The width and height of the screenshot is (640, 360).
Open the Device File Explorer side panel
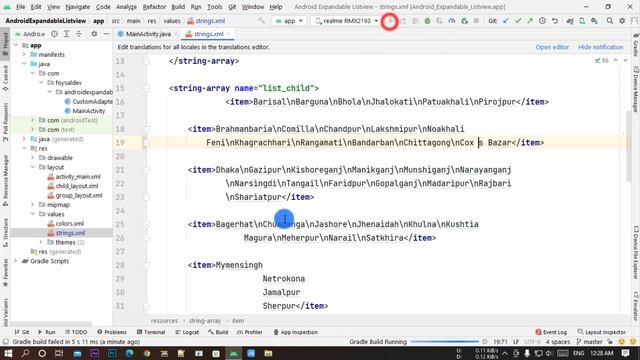[636, 253]
